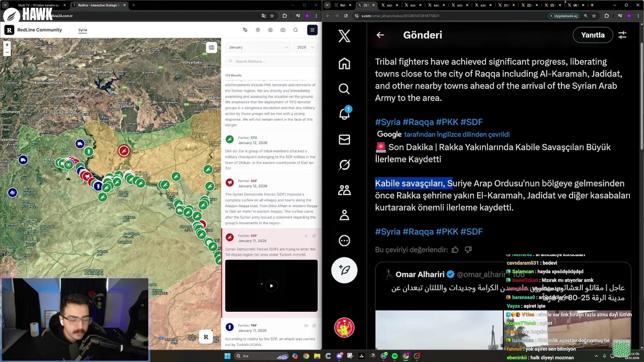This screenshot has width=644, height=362.
Task: Select the RedLine draw marker tool icon
Action: pyautogui.click(x=245, y=30)
